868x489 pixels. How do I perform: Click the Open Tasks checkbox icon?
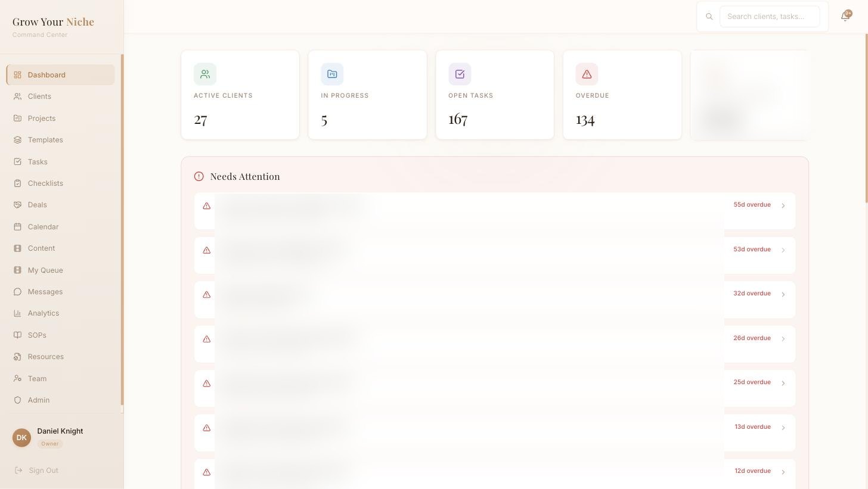460,74
